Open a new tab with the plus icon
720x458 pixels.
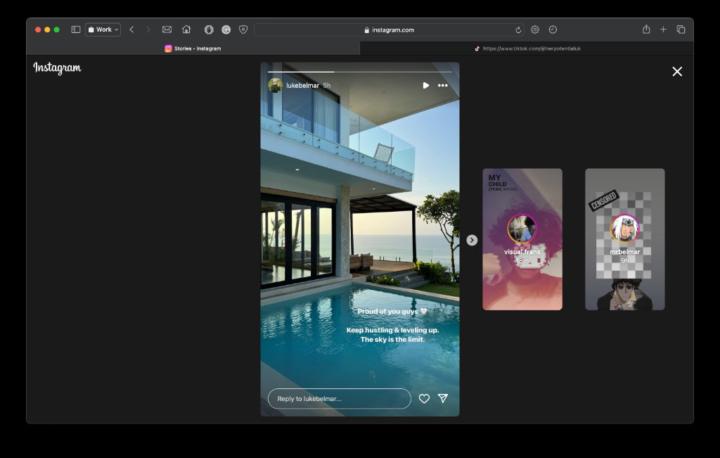tap(663, 29)
